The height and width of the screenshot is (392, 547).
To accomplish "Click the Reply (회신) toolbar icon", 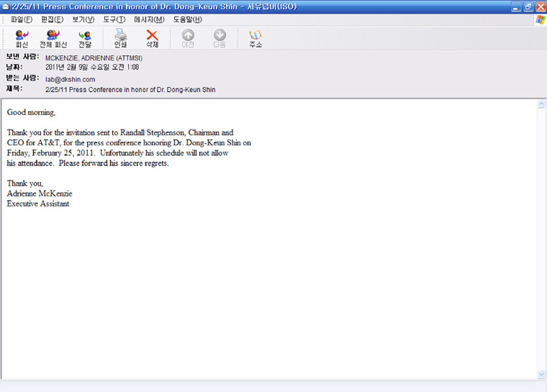I will point(22,38).
